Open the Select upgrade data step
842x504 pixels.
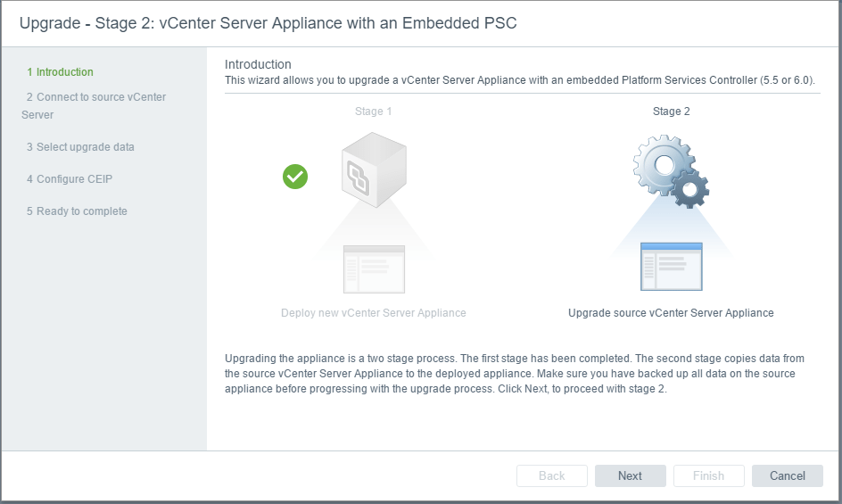(80, 147)
